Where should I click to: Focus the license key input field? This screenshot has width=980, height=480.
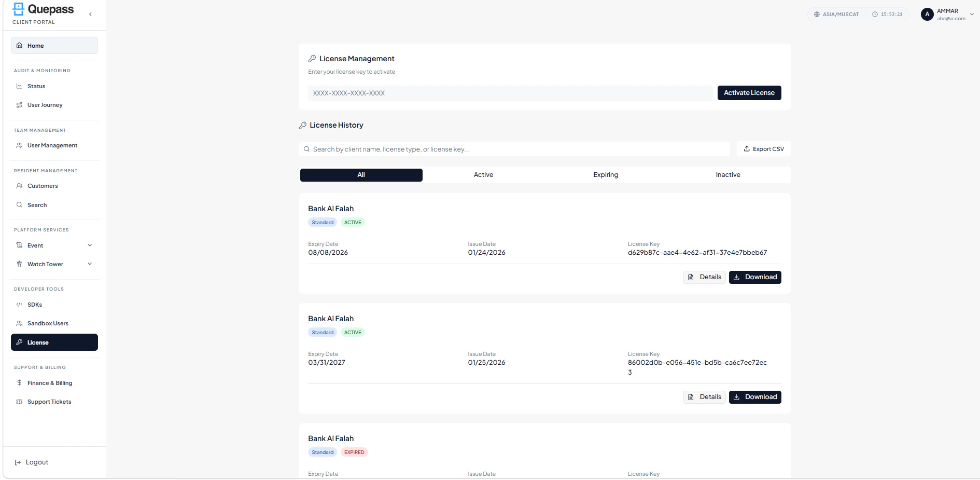(x=511, y=93)
